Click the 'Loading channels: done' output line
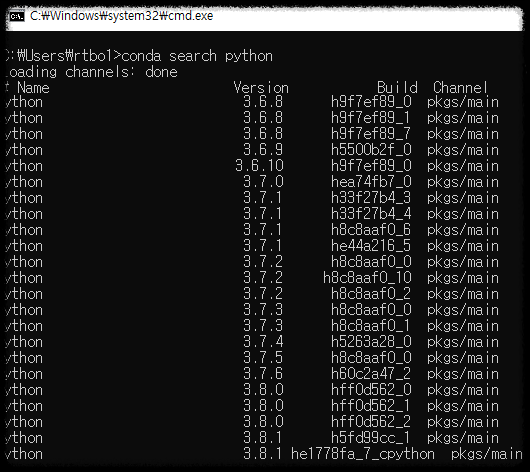The width and height of the screenshot is (530, 472). click(x=91, y=72)
